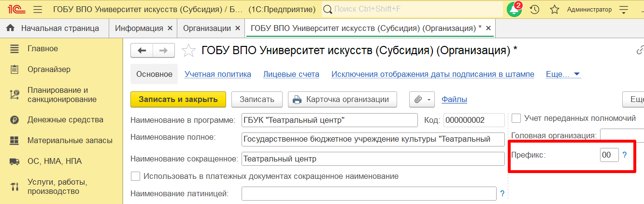Open the hamburger main menu

(x=38, y=10)
